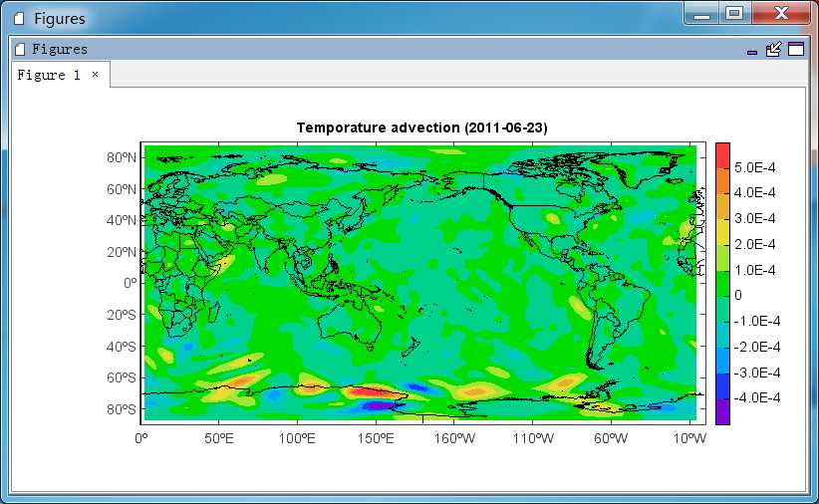The image size is (819, 504).
Task: Click the 20°N latitude axis label
Action: tap(122, 252)
